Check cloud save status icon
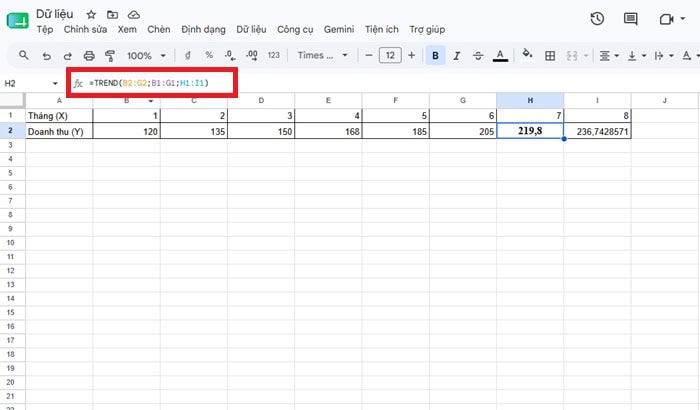This screenshot has height=410, width=700. point(133,15)
